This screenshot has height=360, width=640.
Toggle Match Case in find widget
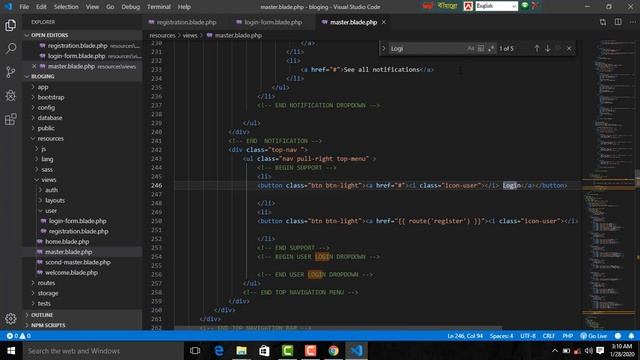(471, 49)
